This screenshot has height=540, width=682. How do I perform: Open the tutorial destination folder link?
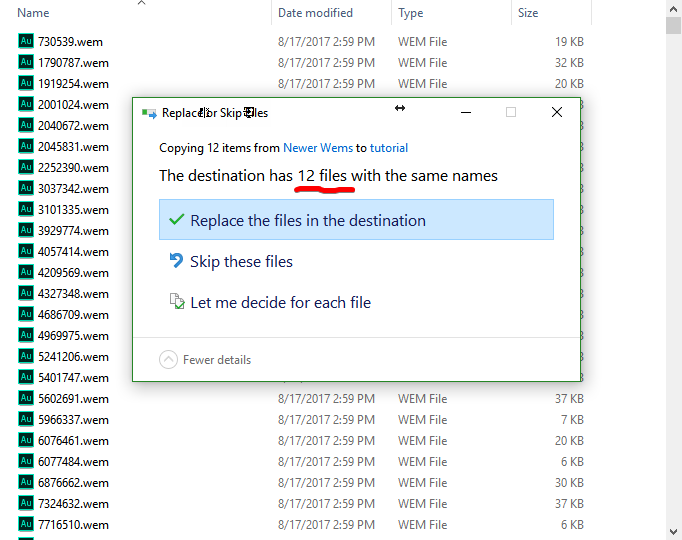pos(389,148)
